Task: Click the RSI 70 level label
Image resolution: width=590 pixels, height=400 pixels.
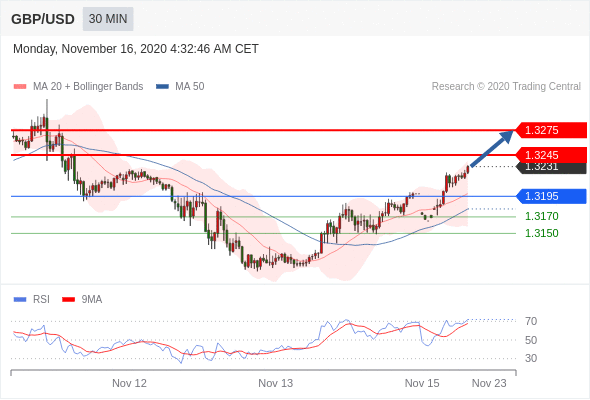Action: tap(531, 321)
